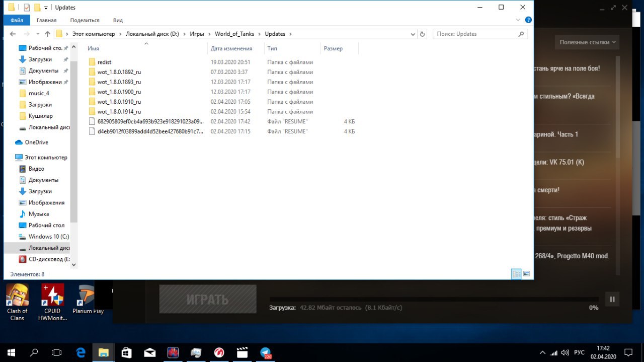Open Explorer help question icon

(x=528, y=20)
